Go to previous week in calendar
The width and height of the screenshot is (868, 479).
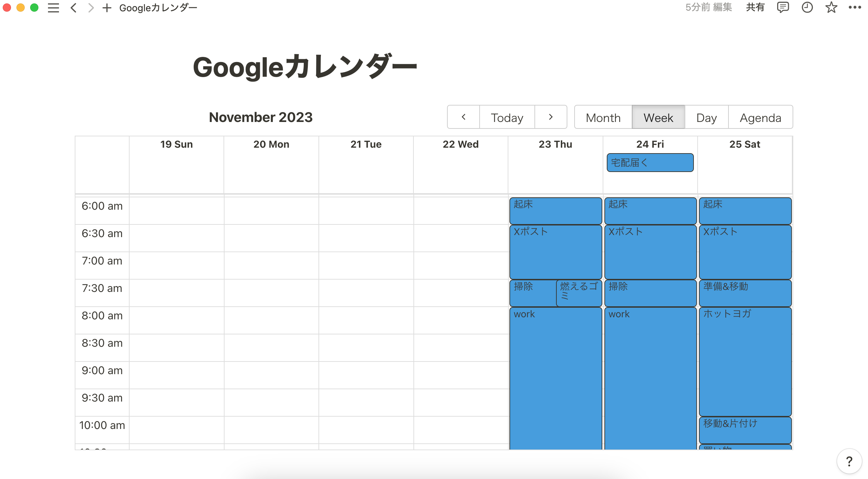463,117
